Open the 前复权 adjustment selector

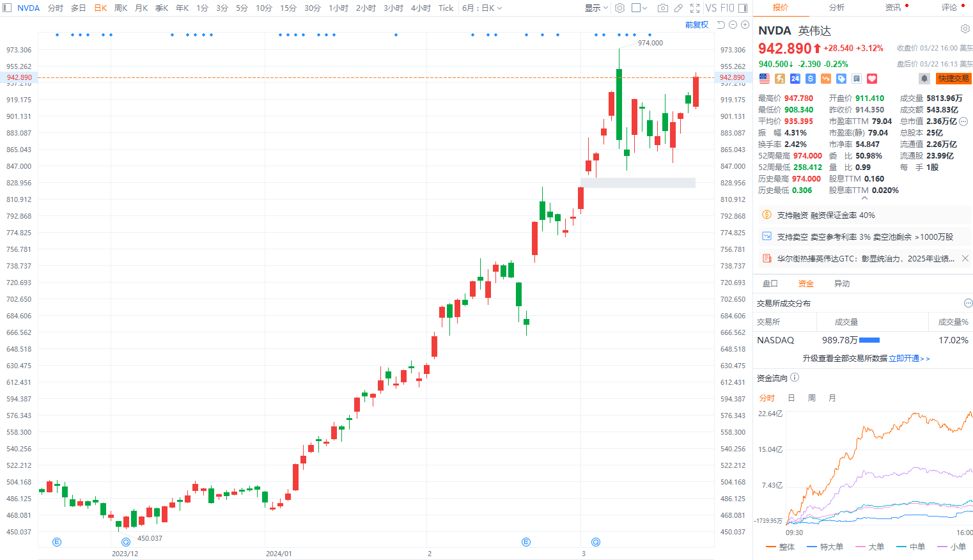click(697, 25)
